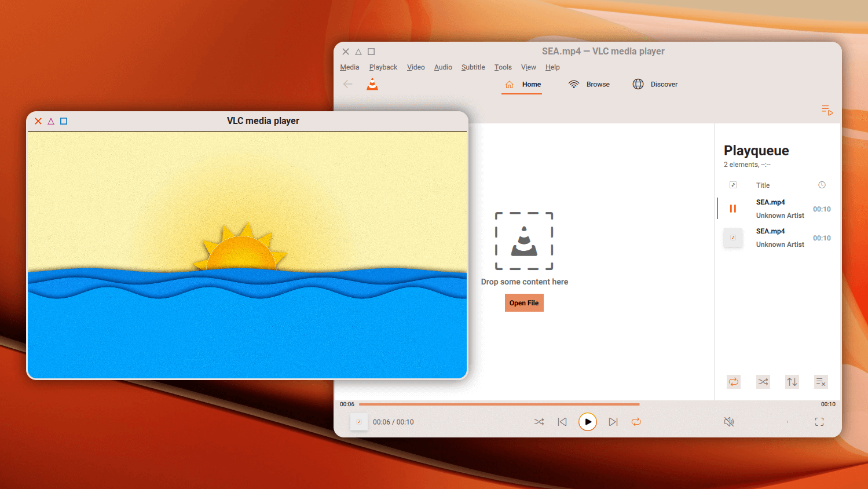868x489 pixels.
Task: Open the Audio menu
Action: coord(443,67)
